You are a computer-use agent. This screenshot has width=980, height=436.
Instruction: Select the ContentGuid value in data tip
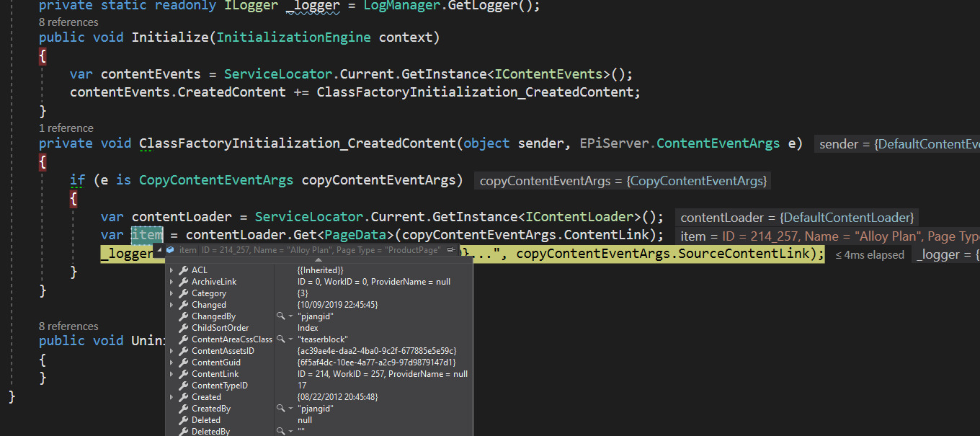(x=376, y=362)
